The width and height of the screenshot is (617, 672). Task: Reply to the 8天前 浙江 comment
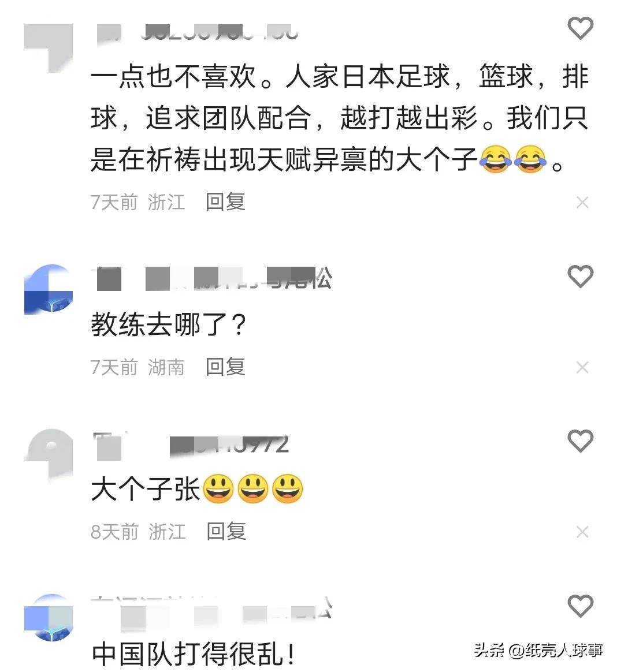(226, 532)
